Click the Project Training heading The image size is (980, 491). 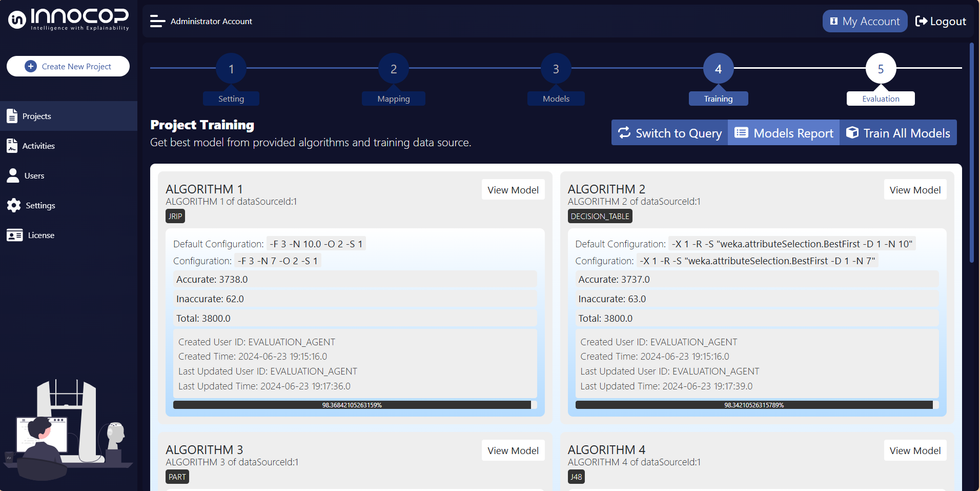(x=202, y=125)
